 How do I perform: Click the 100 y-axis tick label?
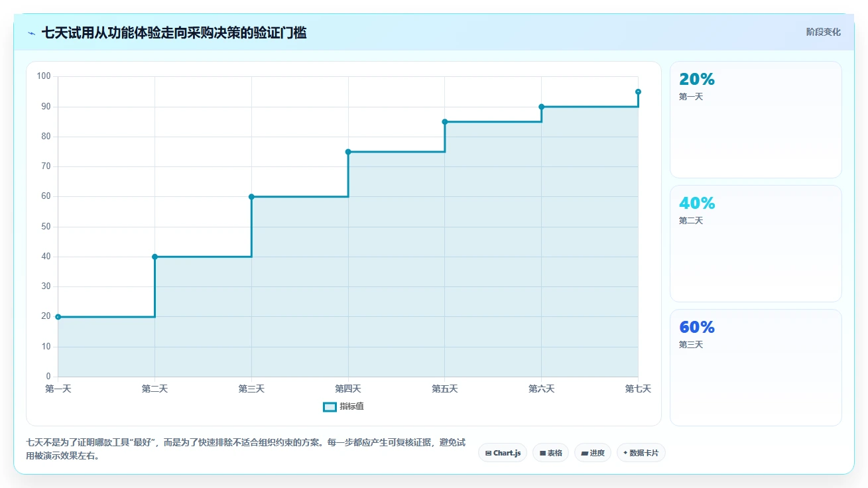click(44, 76)
